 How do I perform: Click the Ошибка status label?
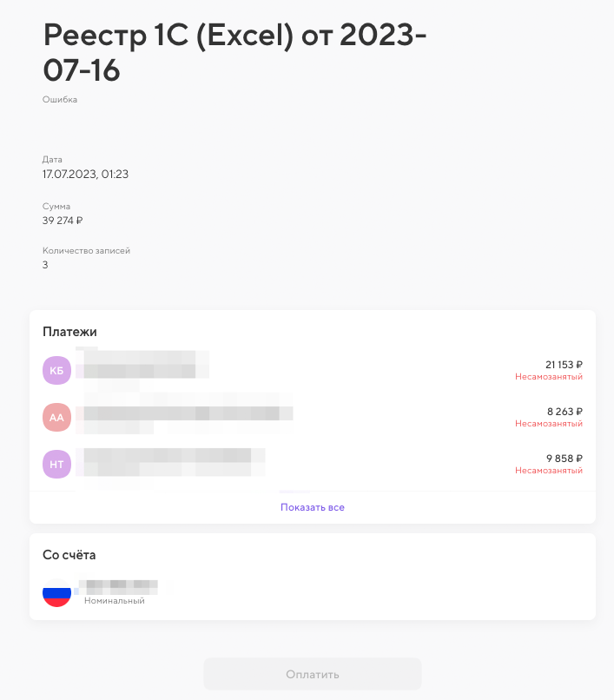point(60,100)
